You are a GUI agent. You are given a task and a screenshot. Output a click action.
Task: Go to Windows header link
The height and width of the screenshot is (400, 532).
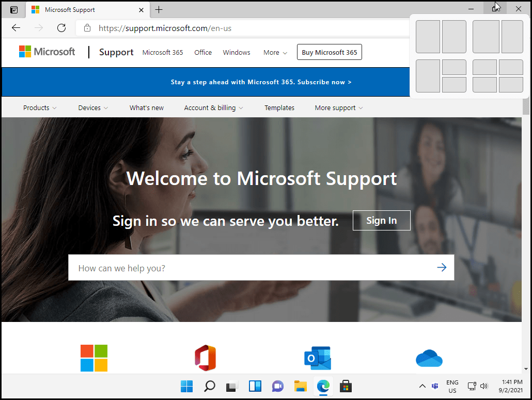pyautogui.click(x=237, y=53)
